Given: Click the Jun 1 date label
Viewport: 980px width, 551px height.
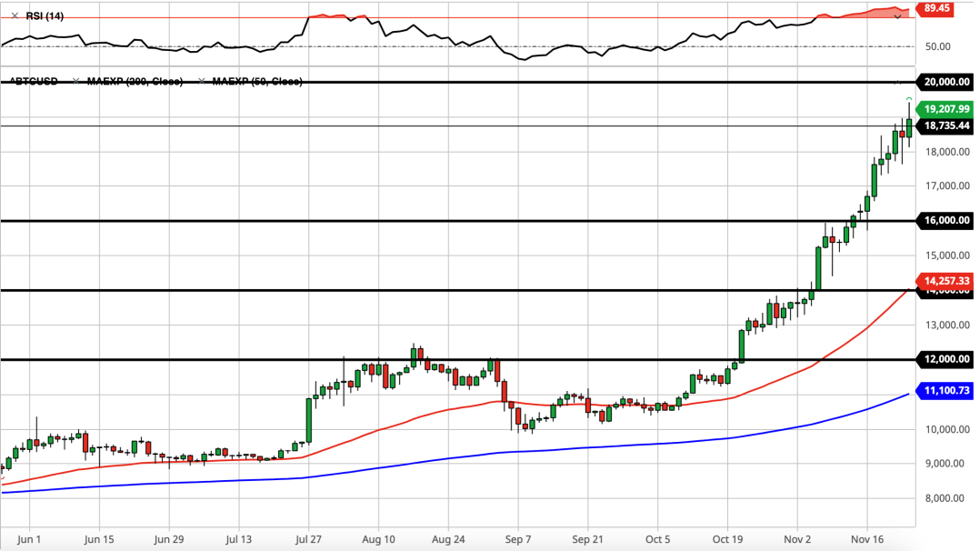Looking at the screenshot, I should point(29,539).
